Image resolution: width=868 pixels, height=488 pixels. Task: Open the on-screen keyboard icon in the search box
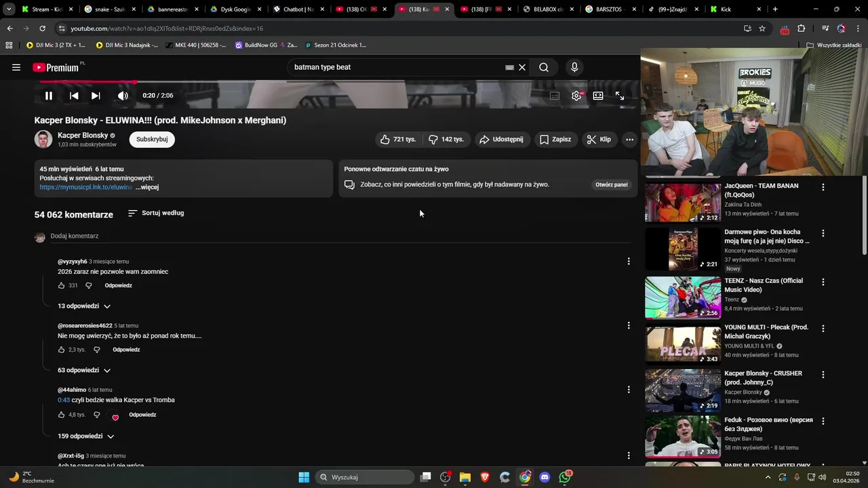pyautogui.click(x=509, y=67)
